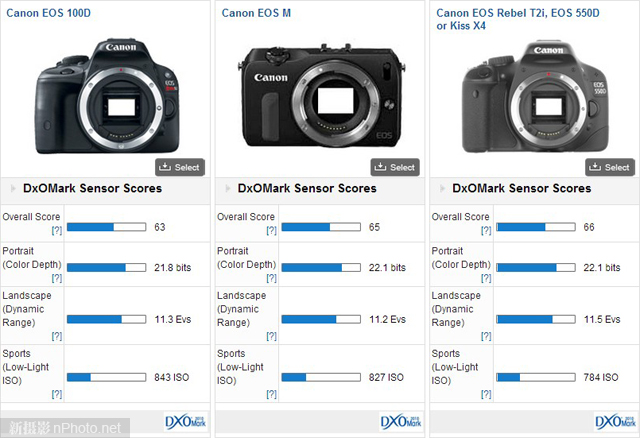Open Overall Score help [?] for Rebel T2i
Screen dimensions: 640x438
pyautogui.click(x=486, y=231)
